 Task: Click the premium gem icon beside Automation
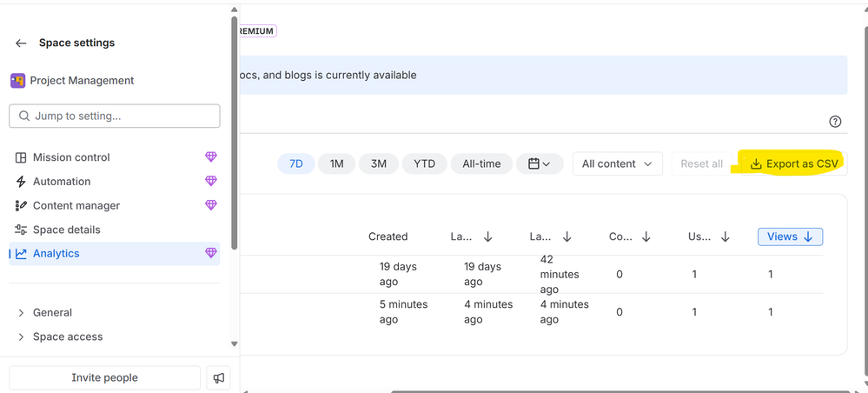coord(210,182)
